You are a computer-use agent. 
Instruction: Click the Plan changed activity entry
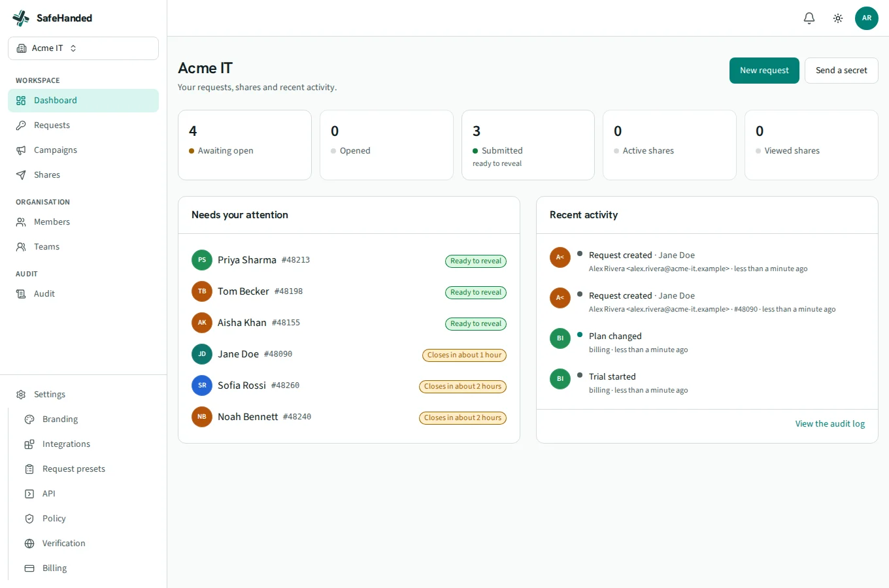[707, 342]
